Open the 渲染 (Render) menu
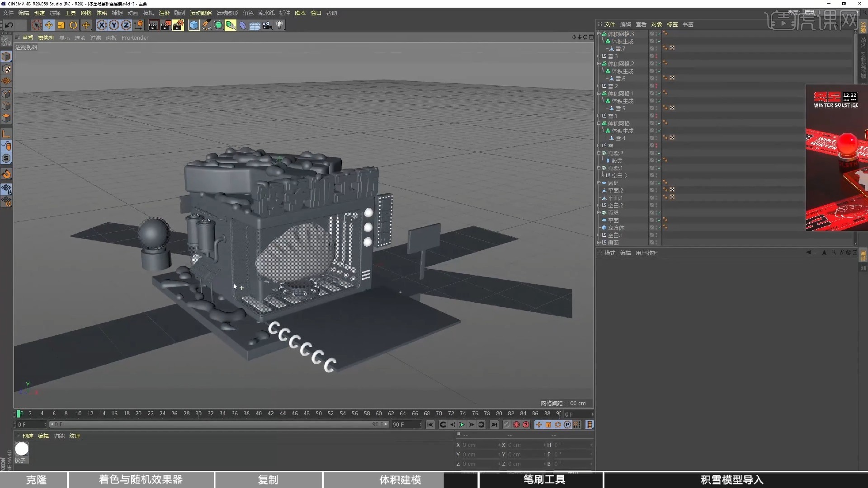The width and height of the screenshot is (868, 488). point(164,13)
